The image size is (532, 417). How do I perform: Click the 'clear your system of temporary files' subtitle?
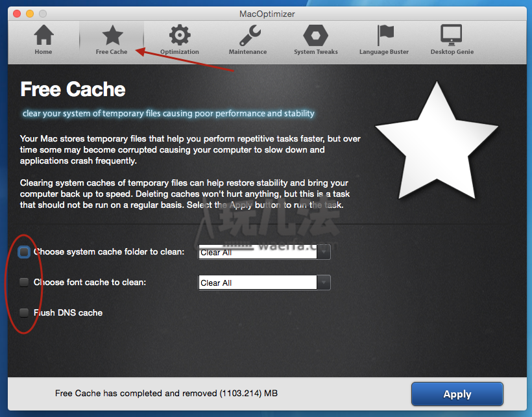(168, 114)
